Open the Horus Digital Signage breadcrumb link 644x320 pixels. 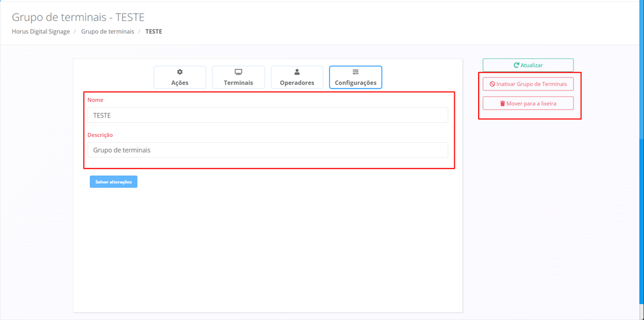tap(41, 31)
